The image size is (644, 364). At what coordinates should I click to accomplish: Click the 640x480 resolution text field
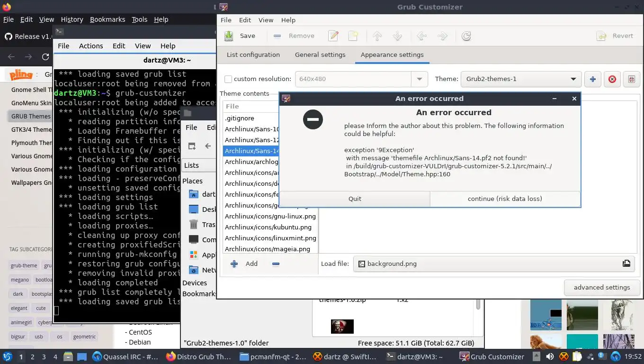[x=353, y=79]
